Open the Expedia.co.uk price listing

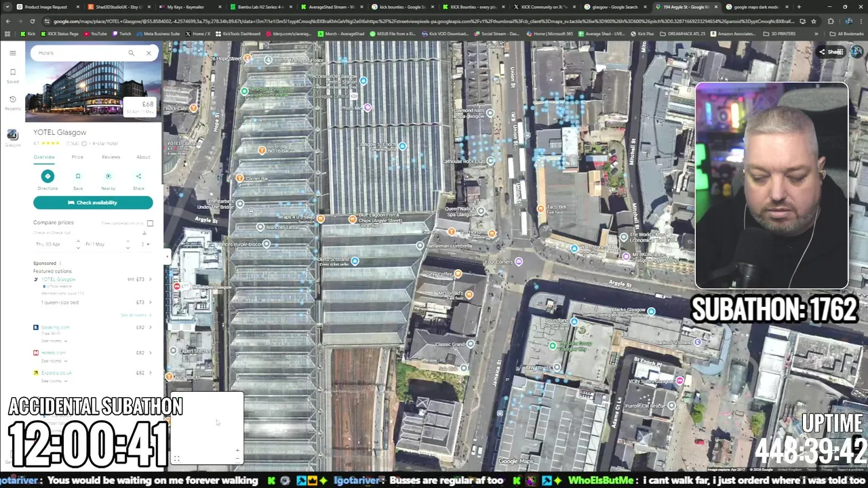pos(56,373)
